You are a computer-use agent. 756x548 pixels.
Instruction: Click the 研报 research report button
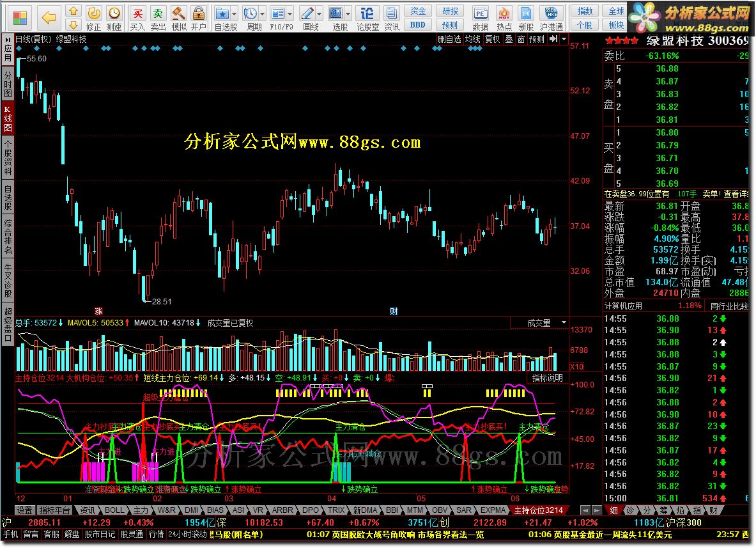[450, 11]
